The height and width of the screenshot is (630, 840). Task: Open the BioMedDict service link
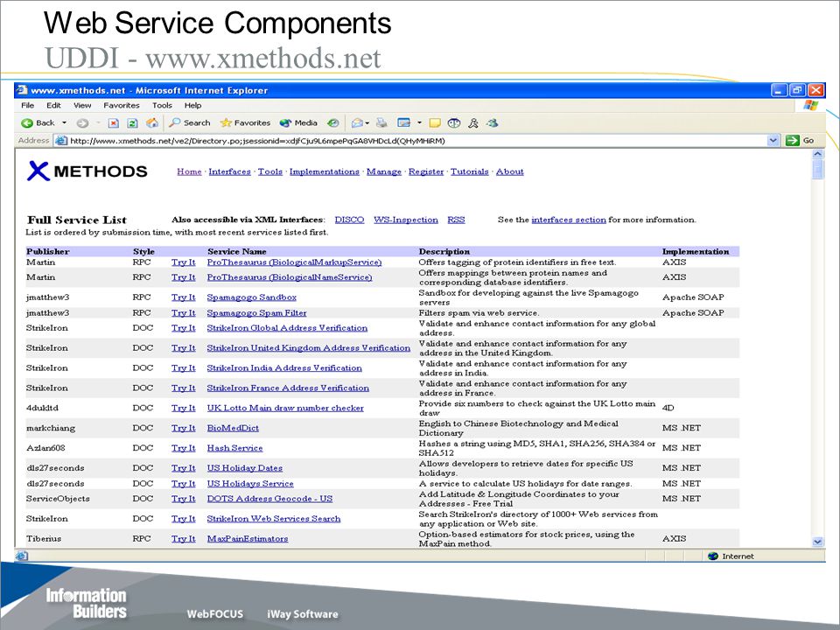[x=233, y=428]
